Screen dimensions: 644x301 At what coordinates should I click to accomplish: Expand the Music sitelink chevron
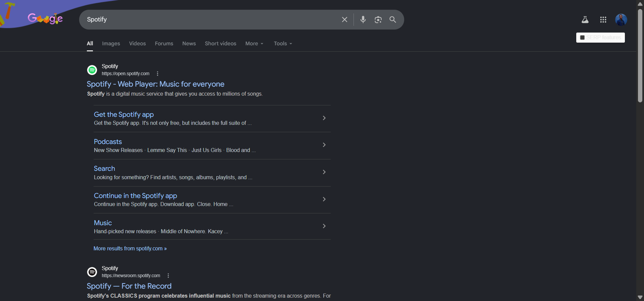[324, 226]
